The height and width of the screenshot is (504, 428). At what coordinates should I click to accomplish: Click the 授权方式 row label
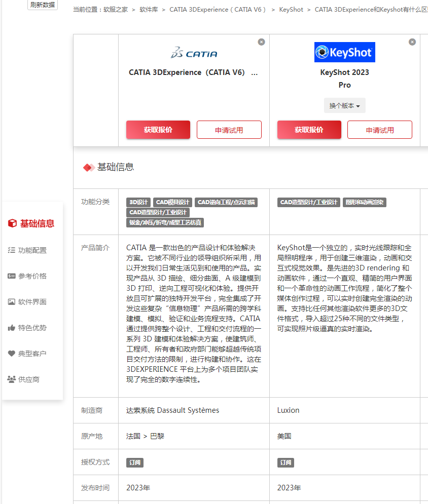coord(95,462)
